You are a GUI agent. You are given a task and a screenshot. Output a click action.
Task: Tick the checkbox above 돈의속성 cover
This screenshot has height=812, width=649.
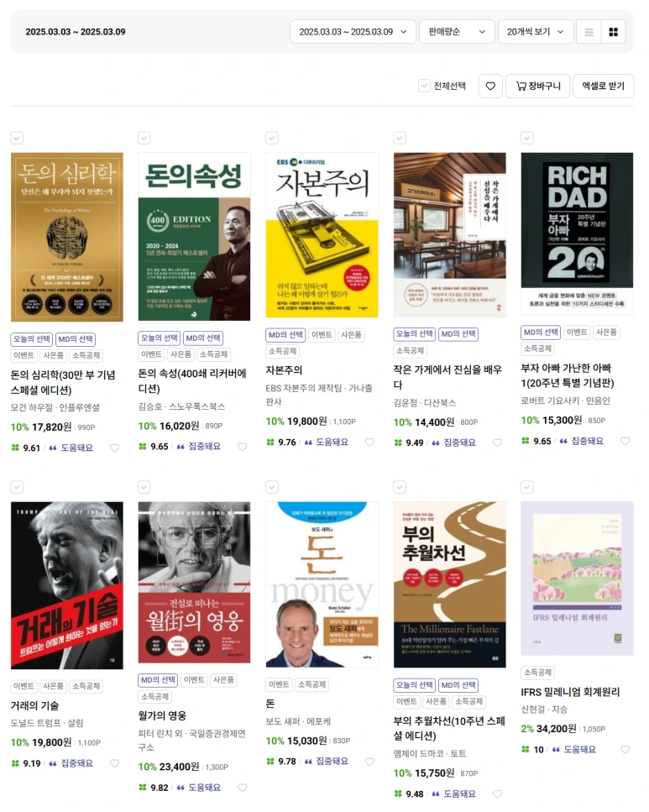pyautogui.click(x=144, y=138)
